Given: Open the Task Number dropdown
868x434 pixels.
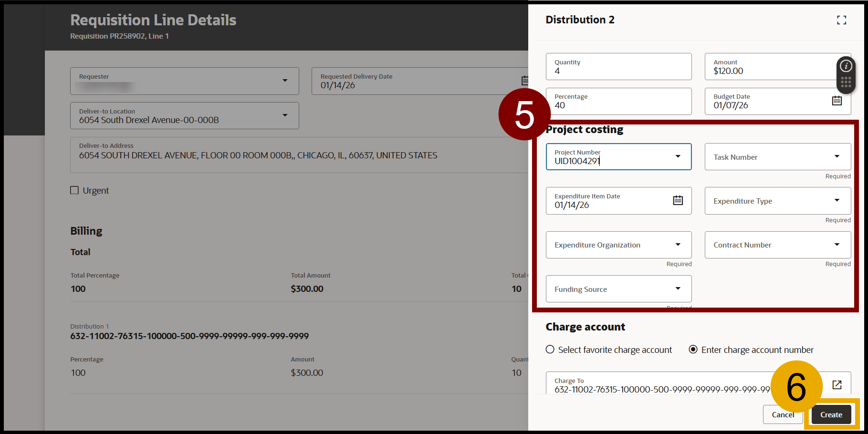Looking at the screenshot, I should point(837,156).
